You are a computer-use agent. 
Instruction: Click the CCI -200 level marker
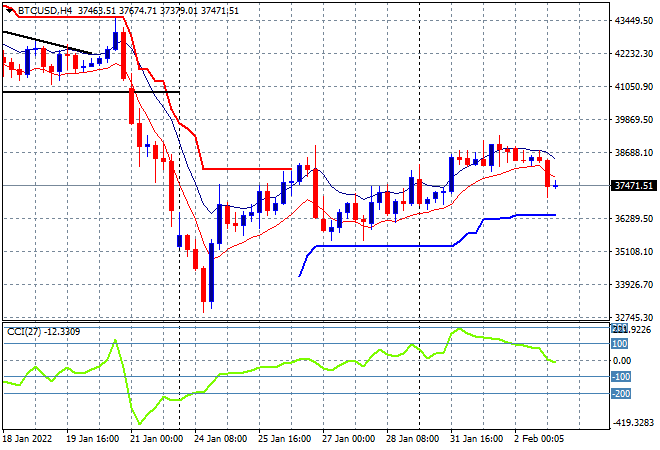621,394
